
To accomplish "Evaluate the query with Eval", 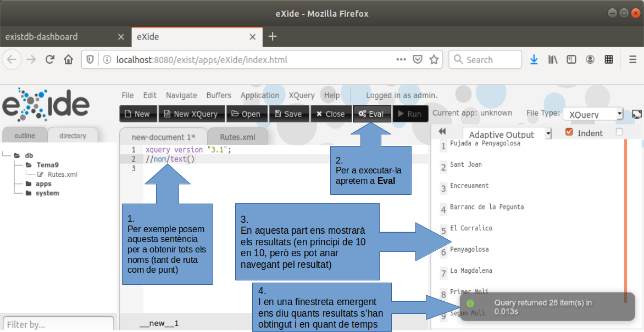I will [x=372, y=114].
